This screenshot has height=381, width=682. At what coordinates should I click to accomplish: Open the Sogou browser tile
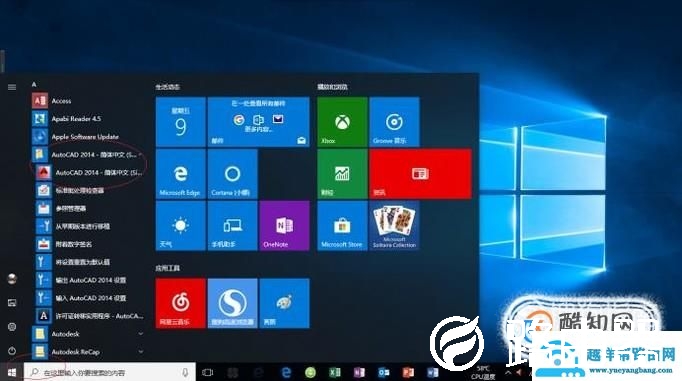pyautogui.click(x=232, y=304)
